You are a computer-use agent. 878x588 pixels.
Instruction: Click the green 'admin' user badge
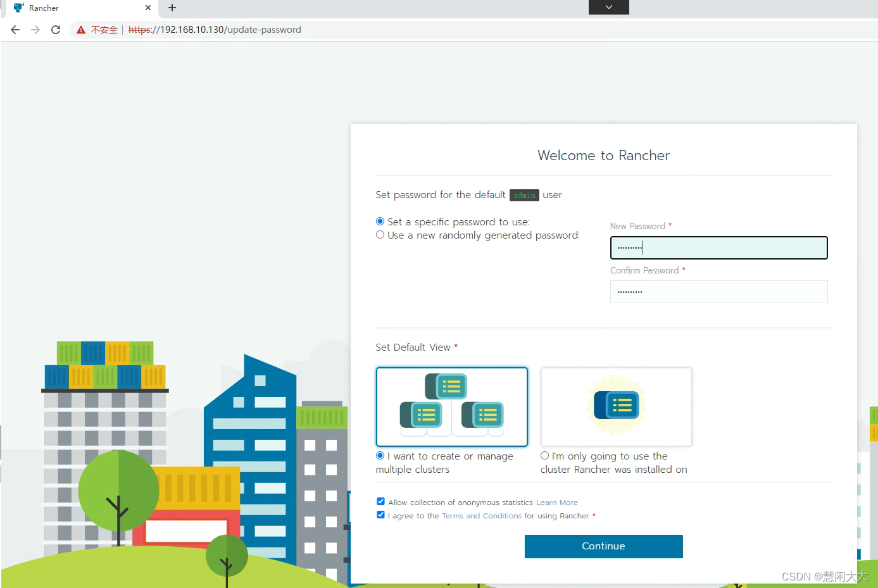click(524, 196)
